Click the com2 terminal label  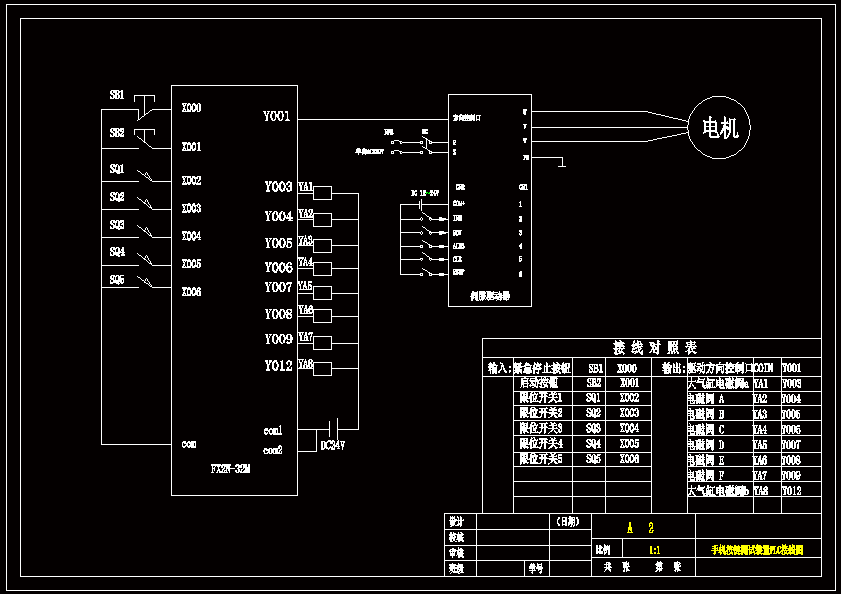coord(273,450)
